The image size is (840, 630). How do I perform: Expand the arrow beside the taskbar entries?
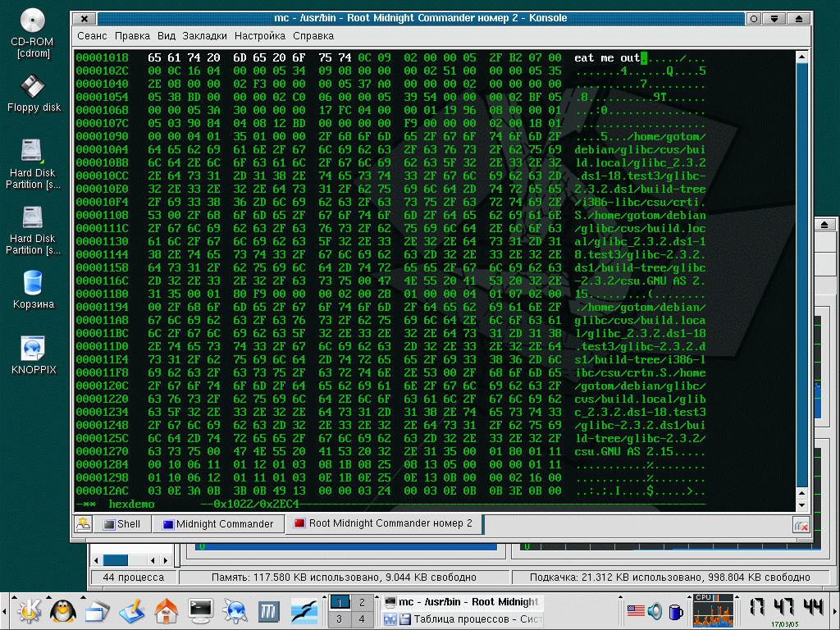click(377, 597)
